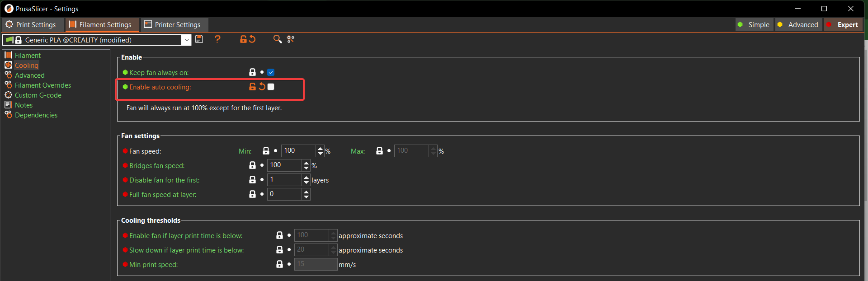Image resolution: width=868 pixels, height=281 pixels.
Task: Select Cooling page in sidebar
Action: [x=27, y=65]
